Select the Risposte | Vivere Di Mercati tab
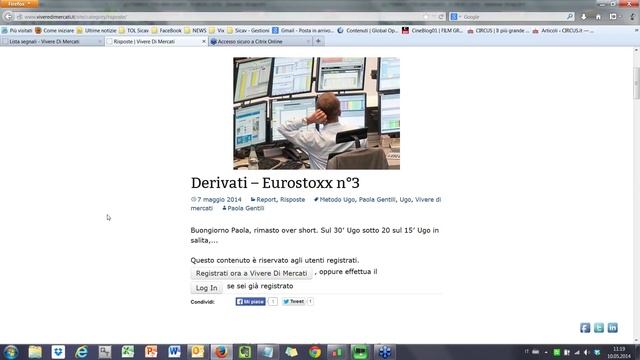Image resolution: width=640 pixels, height=360 pixels. pyautogui.click(x=156, y=41)
